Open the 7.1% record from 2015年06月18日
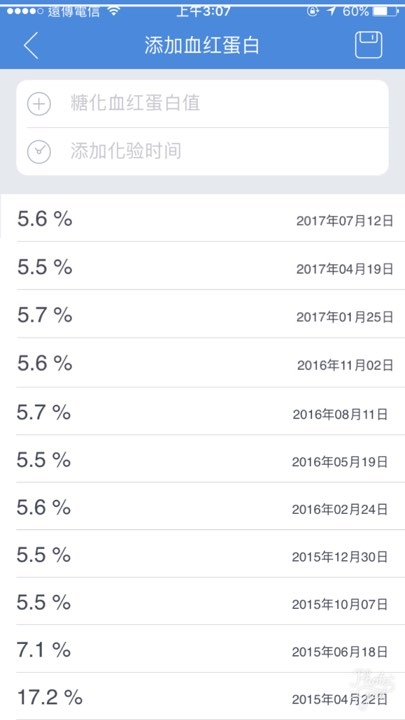Viewport: 405px width, 720px height. click(x=202, y=649)
